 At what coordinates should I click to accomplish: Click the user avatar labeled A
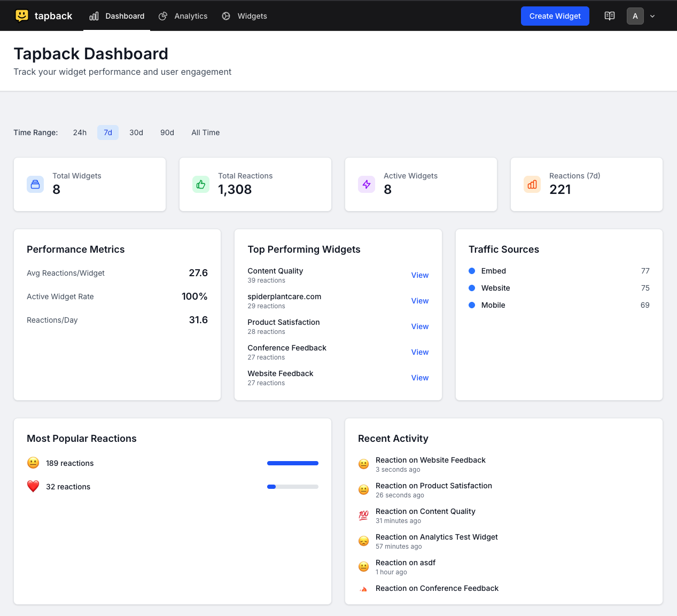coord(635,16)
